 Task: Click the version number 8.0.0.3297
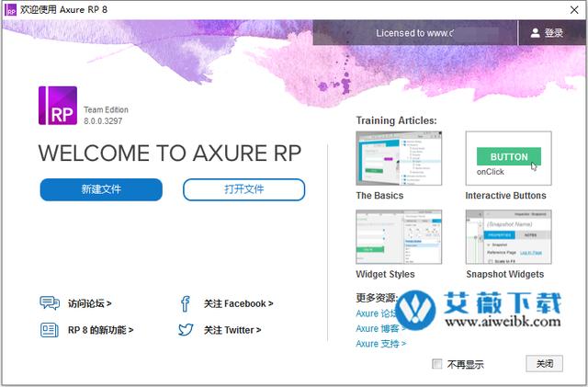(x=103, y=120)
